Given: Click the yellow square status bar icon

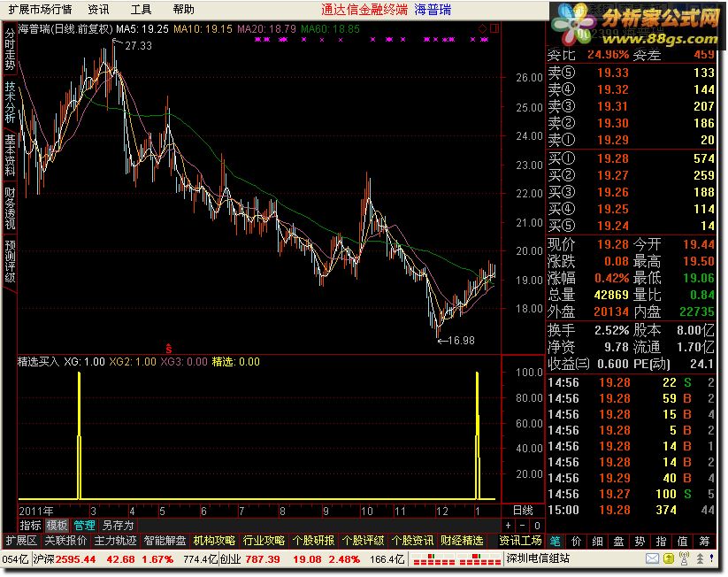Looking at the screenshot, I should [668, 559].
